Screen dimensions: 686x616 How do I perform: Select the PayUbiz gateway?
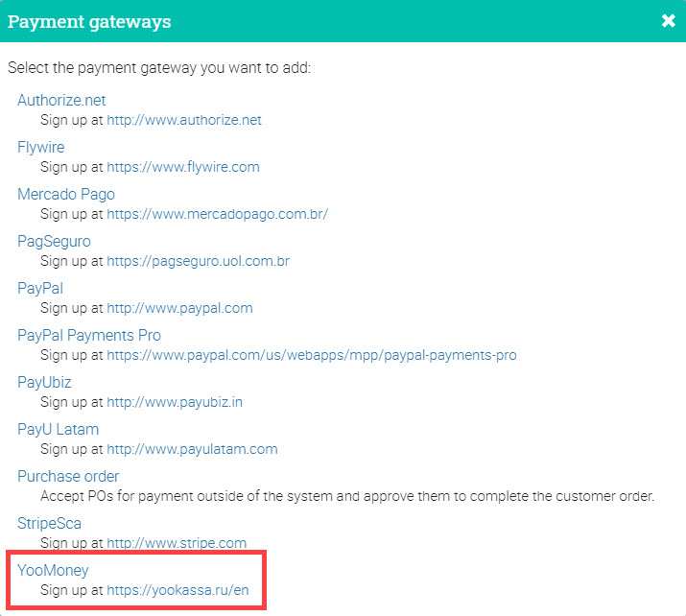44,383
